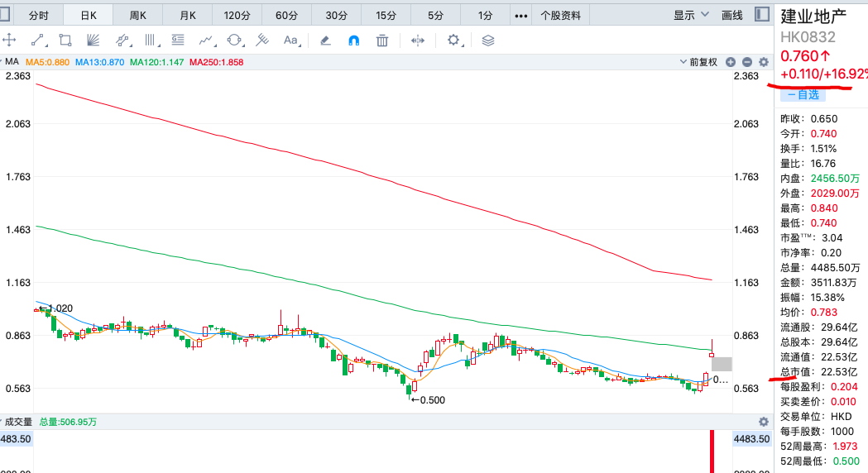This screenshot has height=473, width=868.
Task: Switch to the 月K tab
Action: pos(188,16)
